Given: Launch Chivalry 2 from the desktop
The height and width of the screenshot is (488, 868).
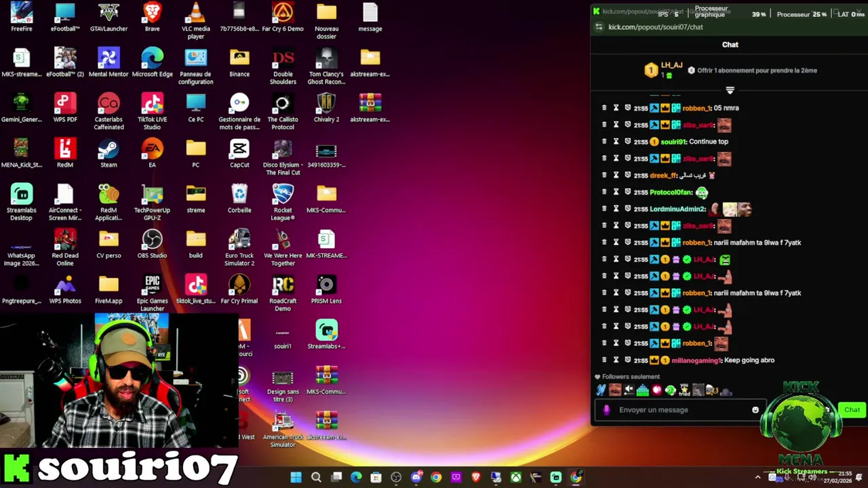Looking at the screenshot, I should [x=326, y=108].
